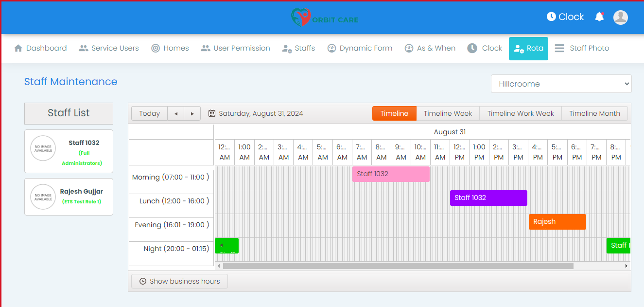Select the Service Users icon
Viewport: 644px width, 307px height.
(83, 48)
